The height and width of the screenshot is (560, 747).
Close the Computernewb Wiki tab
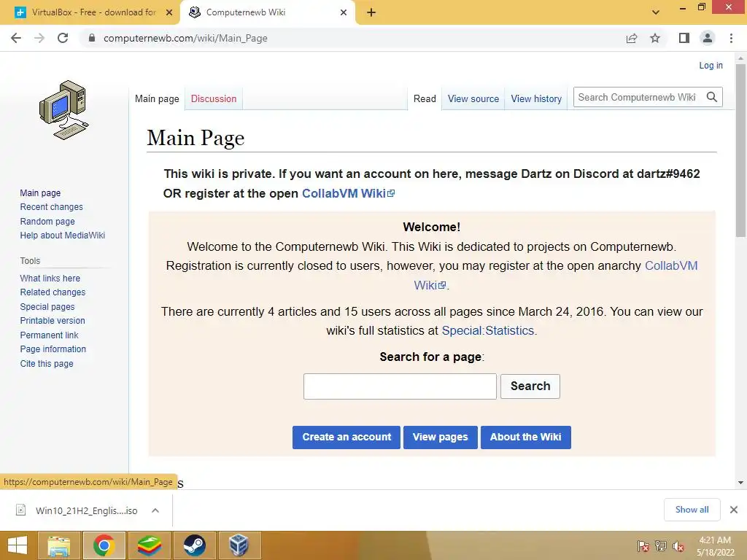(344, 12)
